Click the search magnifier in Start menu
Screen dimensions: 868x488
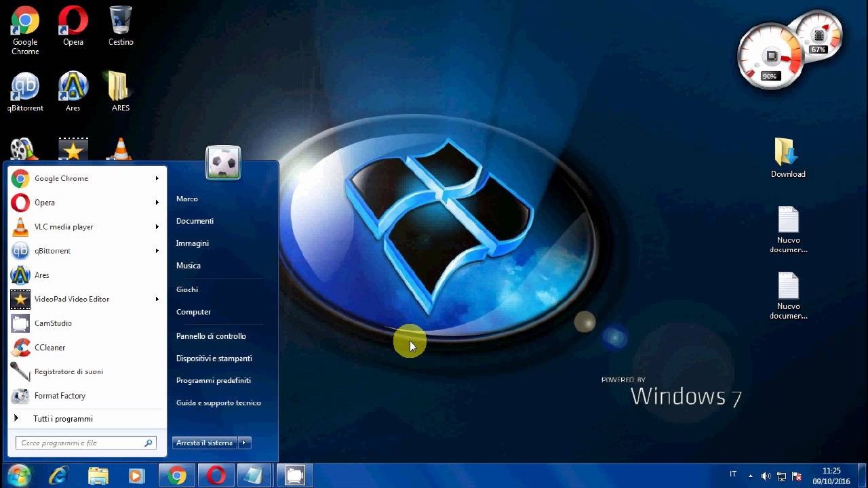pos(148,443)
